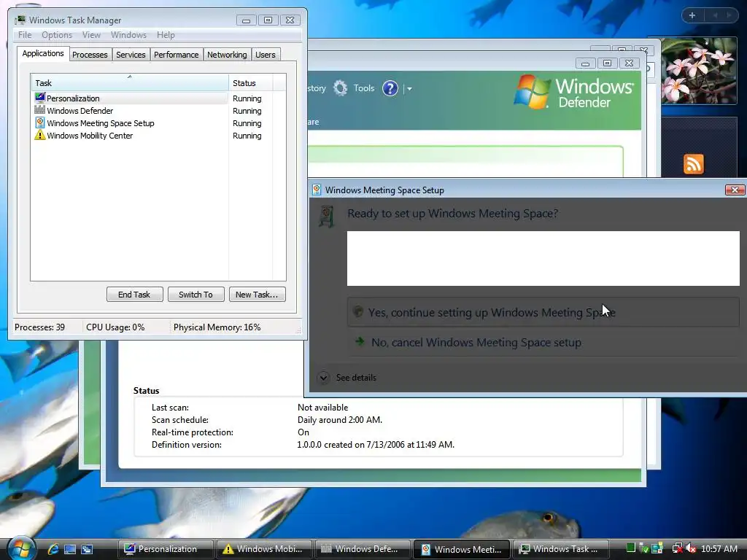Switch to Windows Mobility Center taskbar button
This screenshot has height=560, width=747.
tap(264, 549)
